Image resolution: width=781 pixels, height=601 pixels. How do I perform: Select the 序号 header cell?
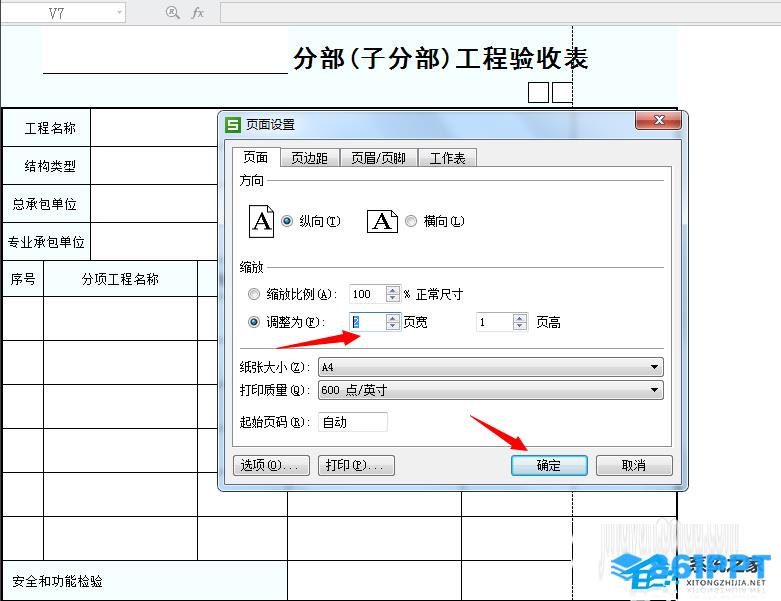point(23,279)
